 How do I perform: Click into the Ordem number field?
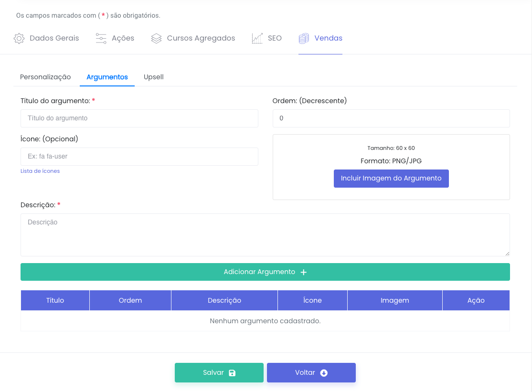391,118
